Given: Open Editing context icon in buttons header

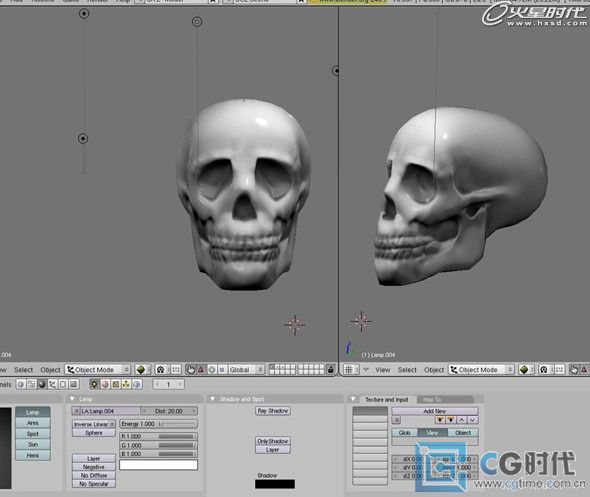Looking at the screenshot, I should 63,385.
